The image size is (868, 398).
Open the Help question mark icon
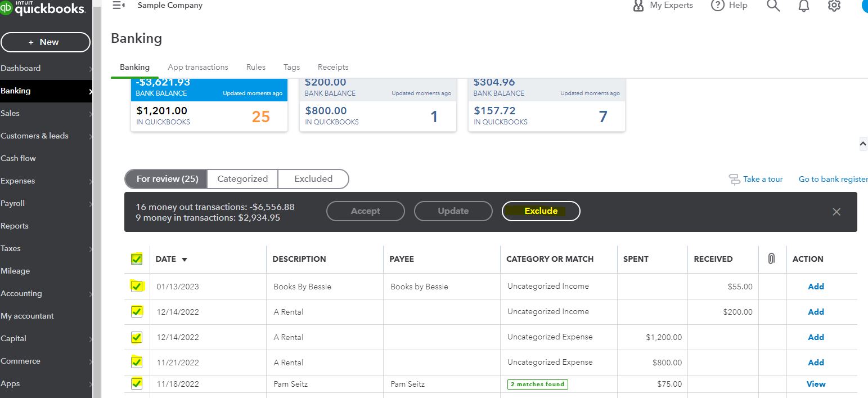click(717, 6)
